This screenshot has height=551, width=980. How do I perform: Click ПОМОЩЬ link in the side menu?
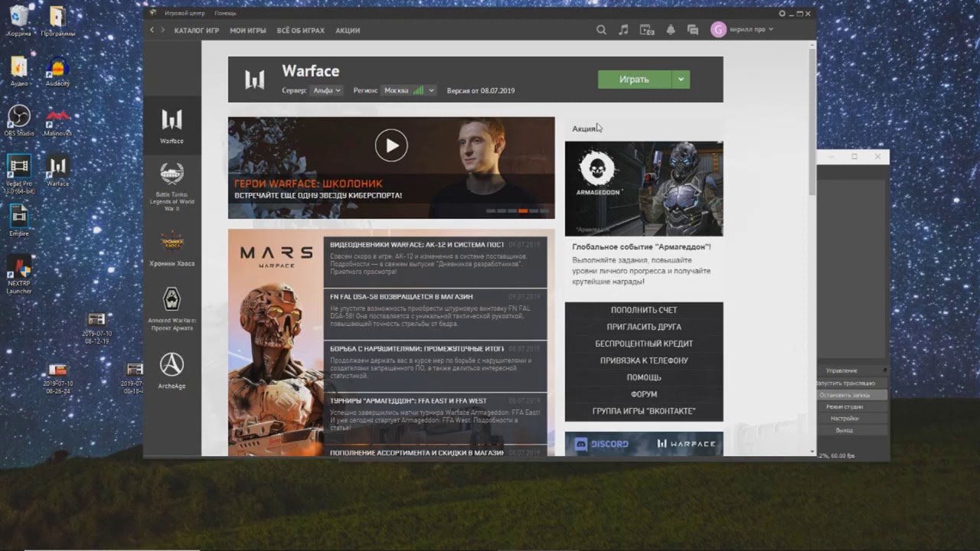pos(644,377)
